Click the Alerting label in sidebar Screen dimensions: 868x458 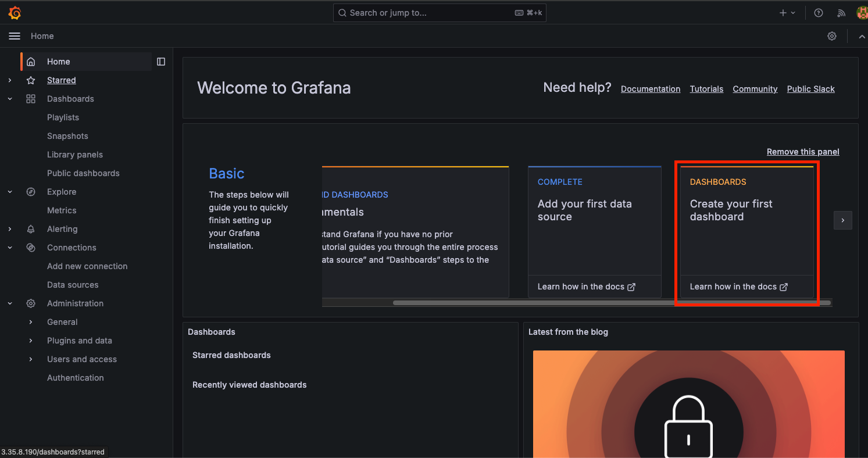[62, 229]
